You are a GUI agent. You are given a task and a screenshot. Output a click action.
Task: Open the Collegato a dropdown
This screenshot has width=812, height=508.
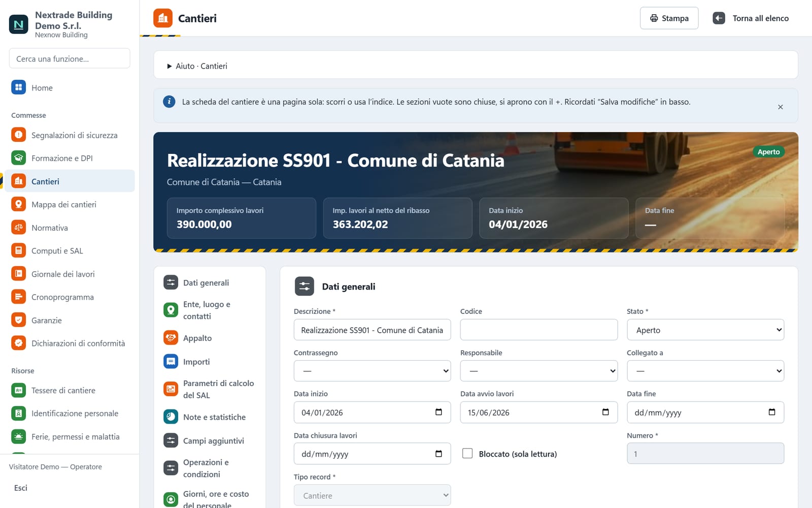point(705,371)
